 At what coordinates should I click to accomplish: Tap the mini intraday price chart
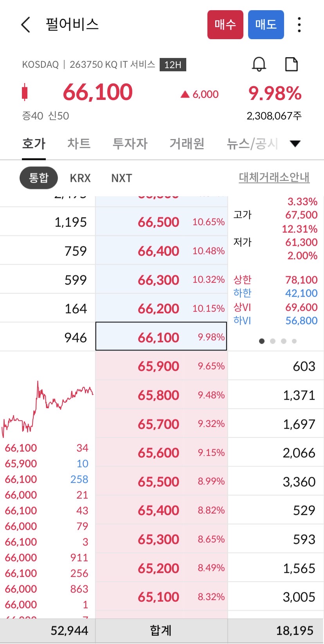47,408
